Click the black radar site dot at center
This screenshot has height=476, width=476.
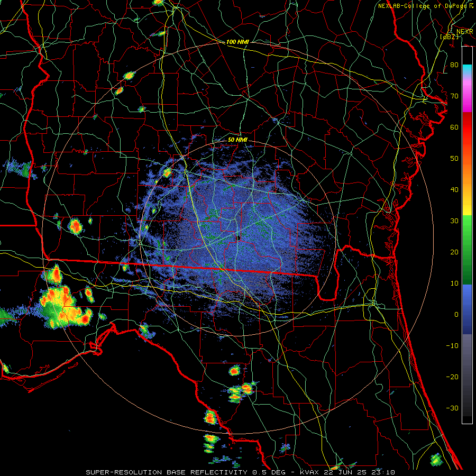(x=239, y=238)
